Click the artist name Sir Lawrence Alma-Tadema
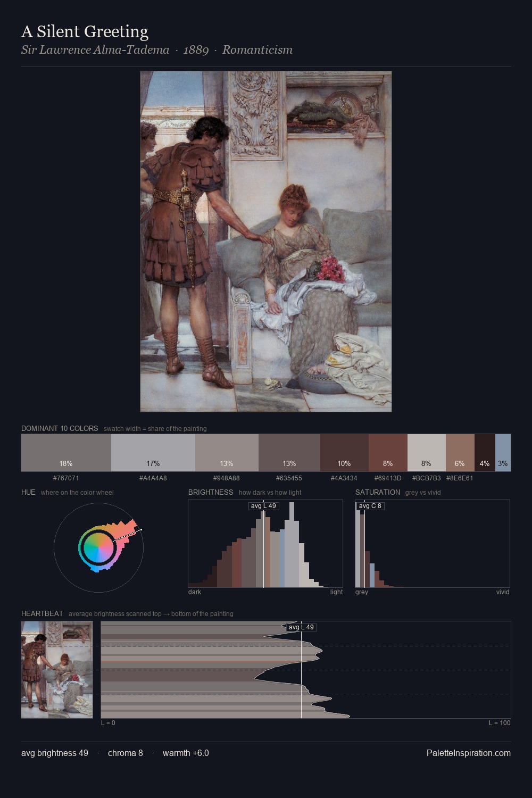532x798 pixels. point(95,50)
